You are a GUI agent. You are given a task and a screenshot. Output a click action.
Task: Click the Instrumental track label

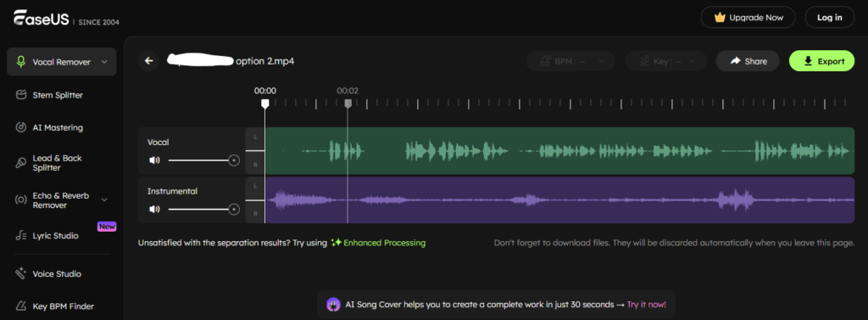click(173, 191)
